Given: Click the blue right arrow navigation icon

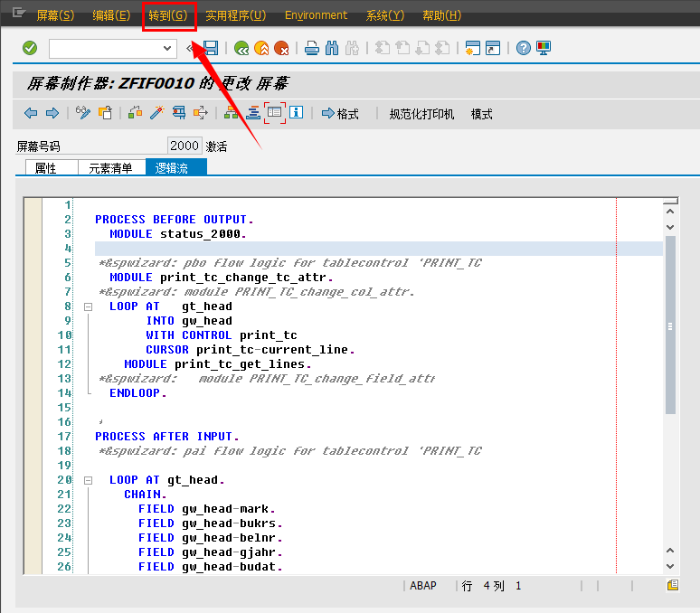Looking at the screenshot, I should tap(52, 113).
